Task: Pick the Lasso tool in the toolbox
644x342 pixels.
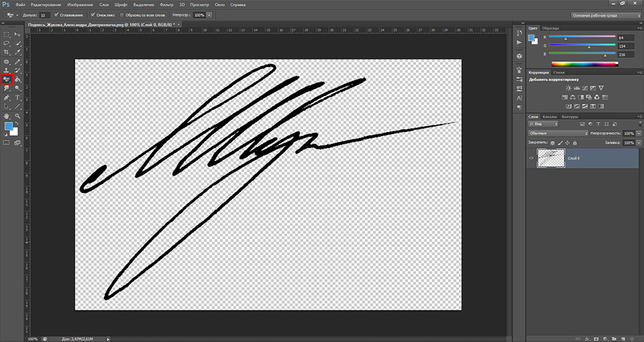Action: tap(6, 43)
